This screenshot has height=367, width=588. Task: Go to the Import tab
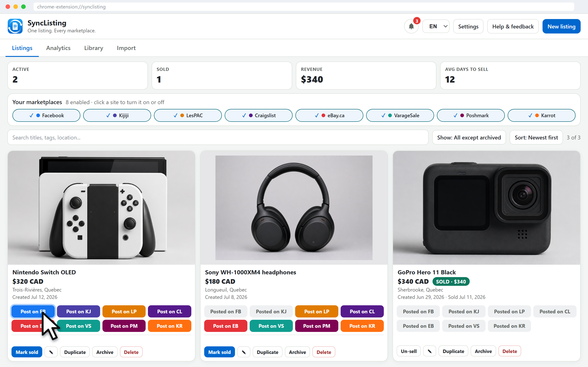pyautogui.click(x=126, y=48)
